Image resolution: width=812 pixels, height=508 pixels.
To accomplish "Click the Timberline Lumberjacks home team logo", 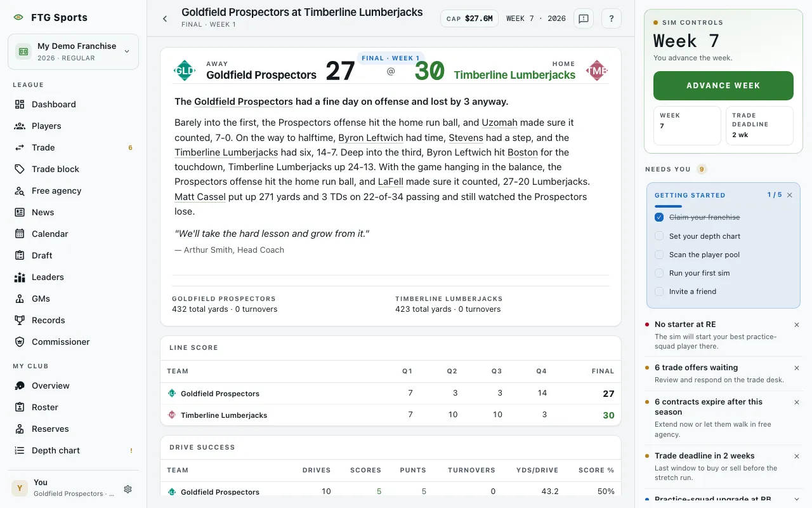I will (597, 70).
